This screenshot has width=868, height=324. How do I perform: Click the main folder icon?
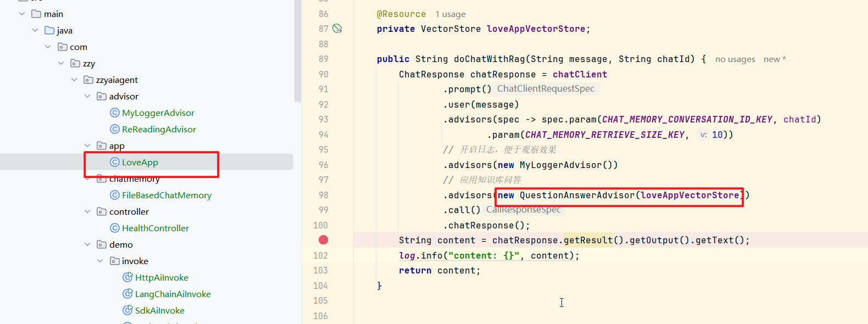pos(36,14)
